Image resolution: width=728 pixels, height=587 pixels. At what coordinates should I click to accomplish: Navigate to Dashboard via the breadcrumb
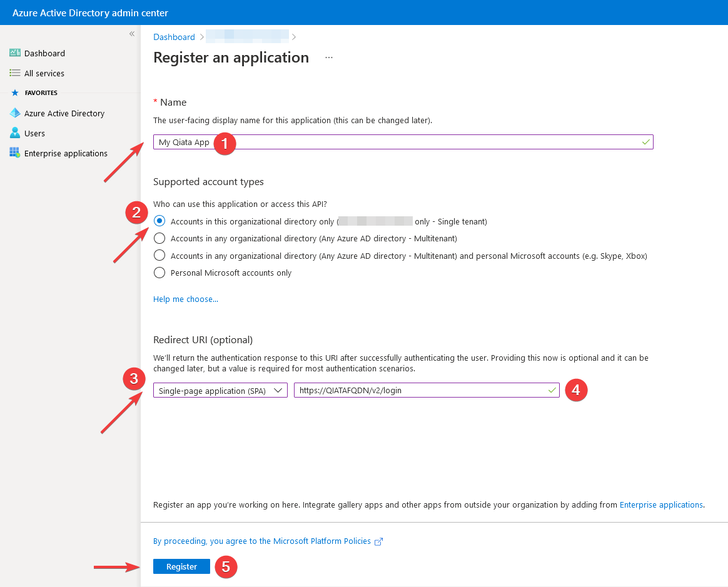[x=174, y=37]
